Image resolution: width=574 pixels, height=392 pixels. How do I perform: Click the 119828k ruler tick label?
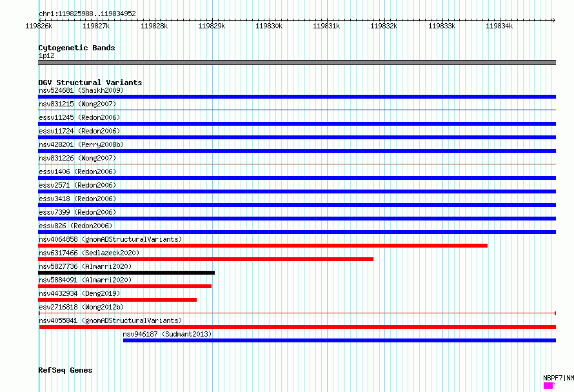coord(154,26)
